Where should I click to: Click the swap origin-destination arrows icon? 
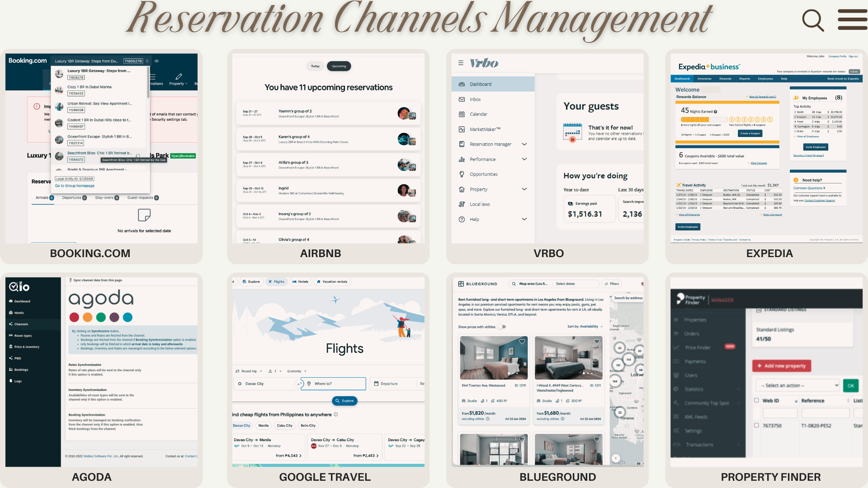click(299, 384)
